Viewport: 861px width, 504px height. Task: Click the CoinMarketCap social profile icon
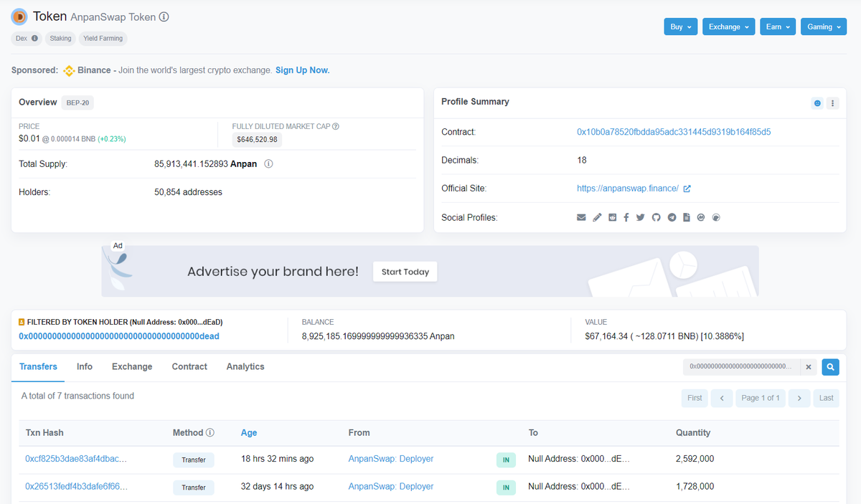(x=701, y=217)
